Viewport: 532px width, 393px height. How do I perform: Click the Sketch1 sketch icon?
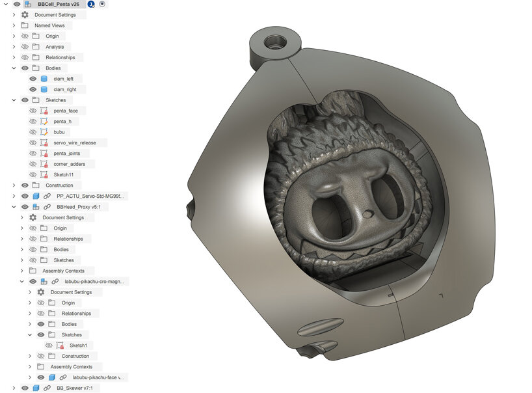coord(60,346)
